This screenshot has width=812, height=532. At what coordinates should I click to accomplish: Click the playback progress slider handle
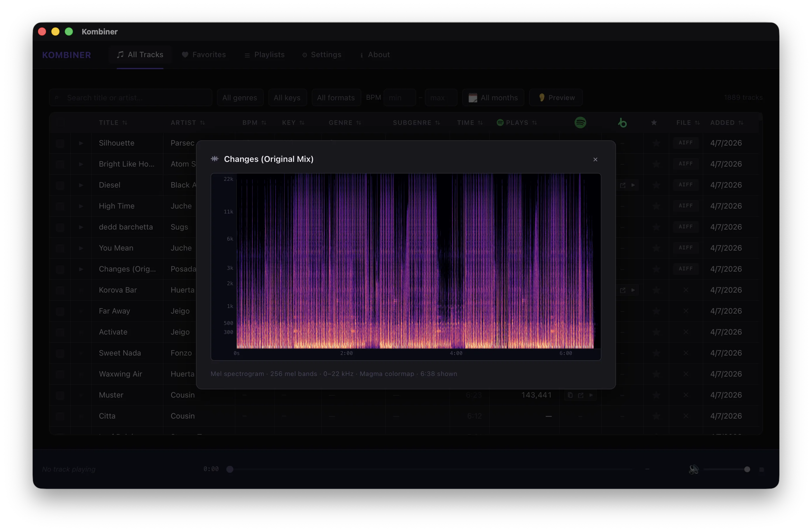pyautogui.click(x=230, y=470)
